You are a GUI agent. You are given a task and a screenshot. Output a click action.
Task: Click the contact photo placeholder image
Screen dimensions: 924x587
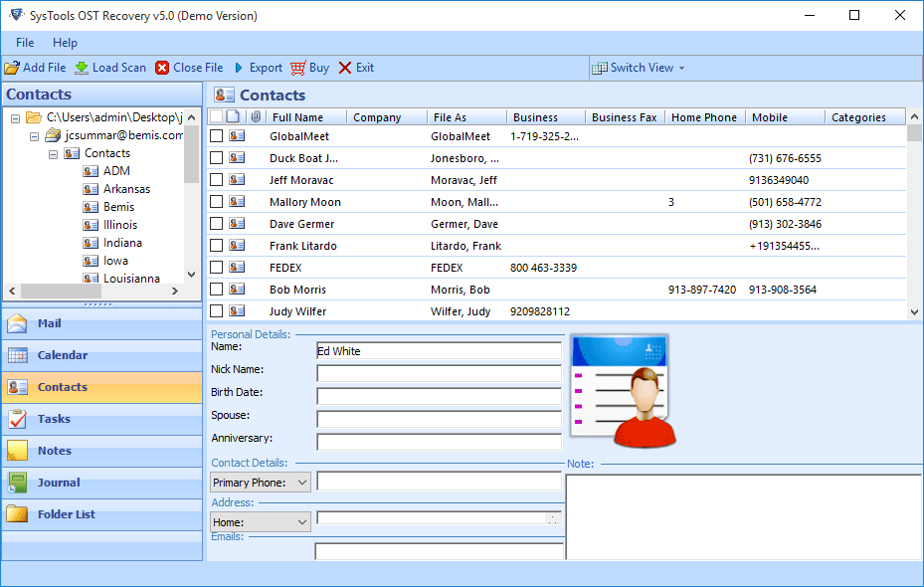623,391
